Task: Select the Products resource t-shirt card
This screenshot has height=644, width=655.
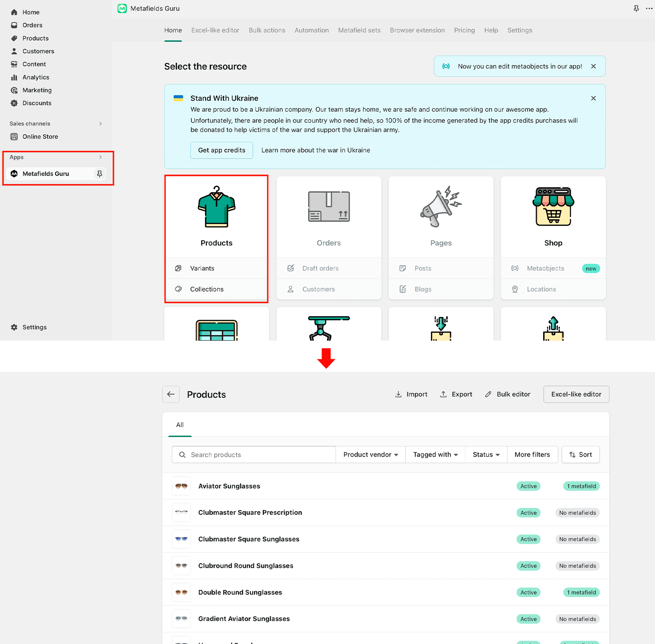Action: (x=217, y=217)
